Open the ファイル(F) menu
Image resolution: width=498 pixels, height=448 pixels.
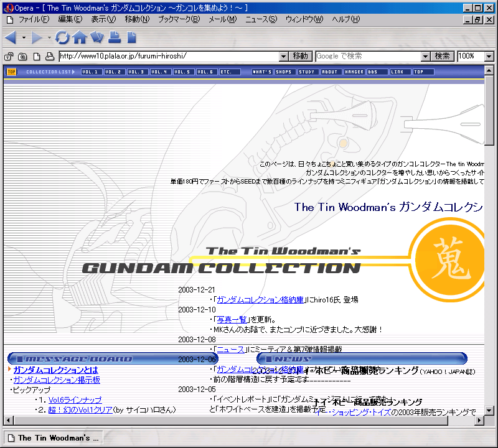(34, 20)
